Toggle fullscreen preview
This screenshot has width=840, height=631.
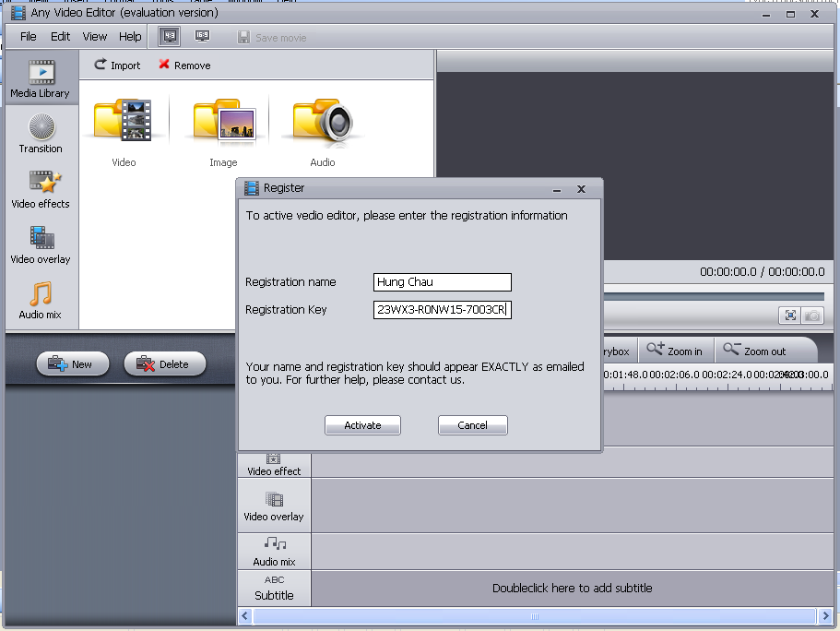click(x=790, y=315)
